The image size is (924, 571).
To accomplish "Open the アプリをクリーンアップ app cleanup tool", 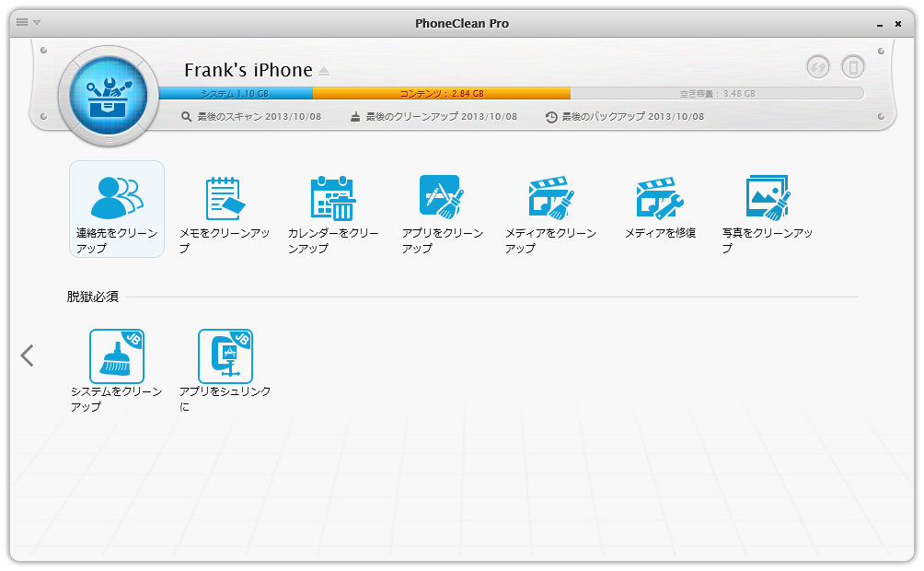I will [442, 215].
